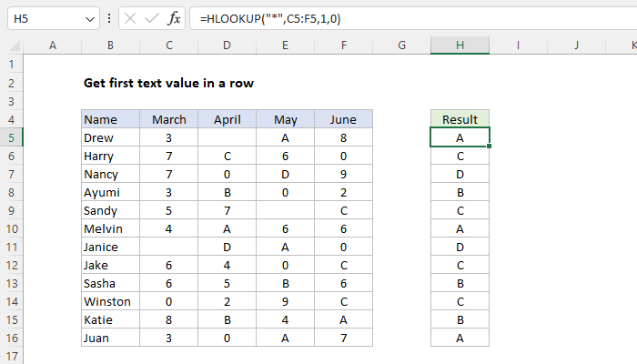637x364 pixels.
Task: Click Janice's April cell containing D
Action: (x=227, y=247)
